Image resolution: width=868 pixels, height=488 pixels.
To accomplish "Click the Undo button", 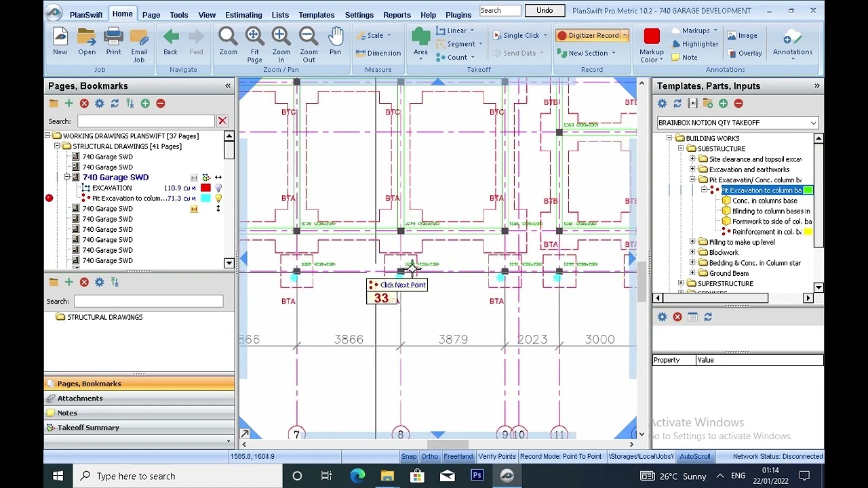I will click(x=545, y=11).
